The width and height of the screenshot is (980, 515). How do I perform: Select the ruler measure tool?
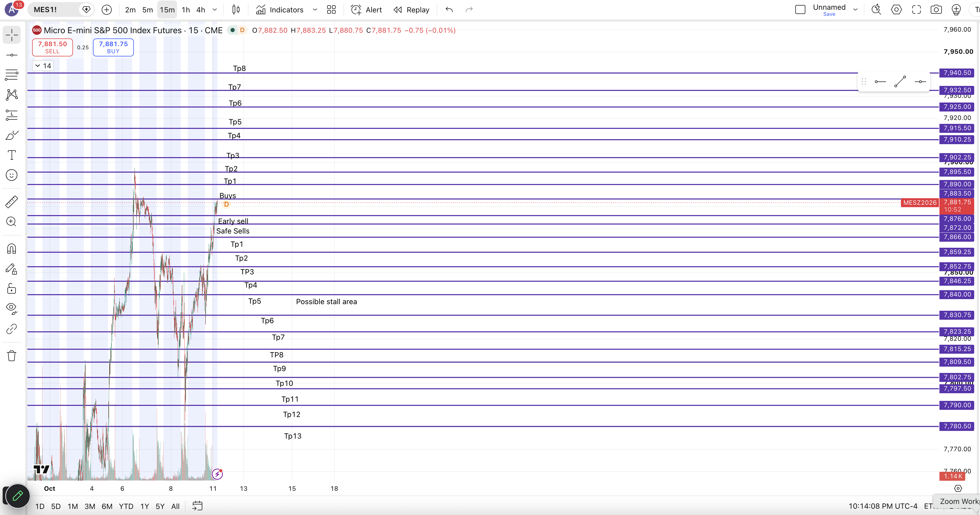[12, 202]
